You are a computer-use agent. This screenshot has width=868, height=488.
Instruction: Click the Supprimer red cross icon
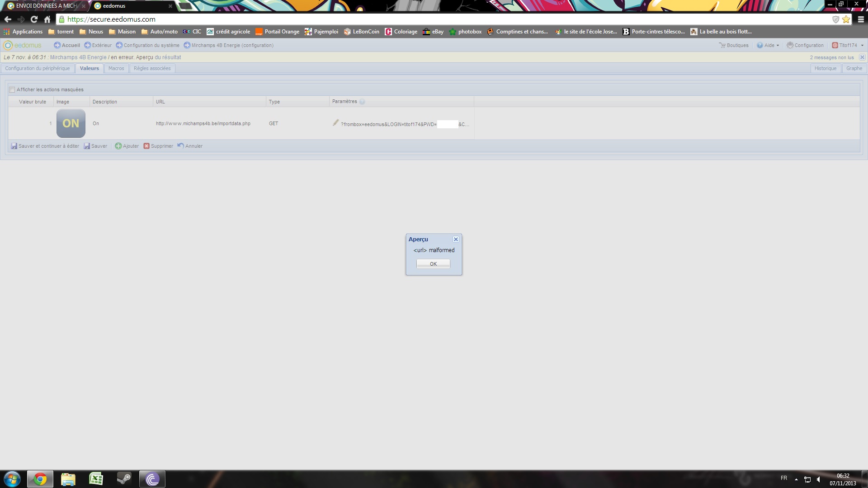[146, 146]
